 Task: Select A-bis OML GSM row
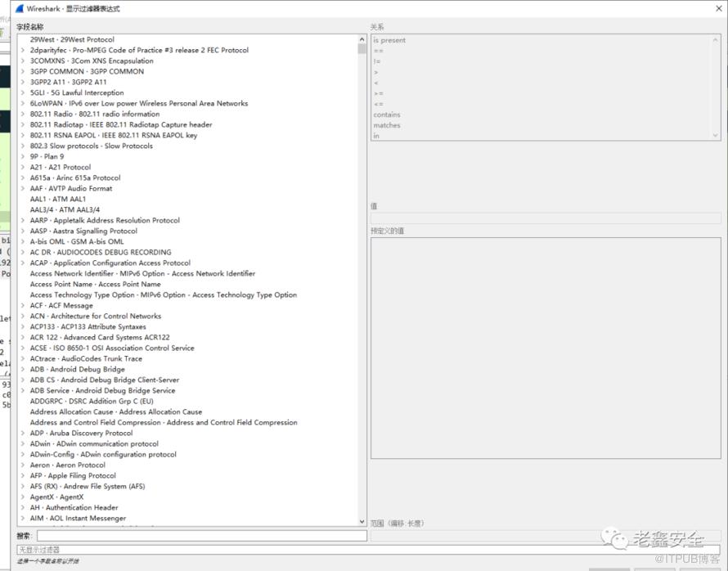[77, 242]
